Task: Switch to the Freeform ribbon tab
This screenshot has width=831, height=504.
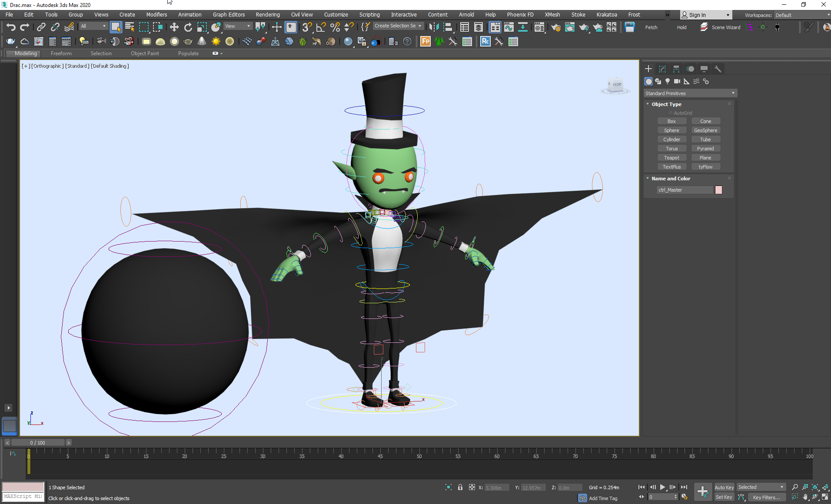Action: [61, 53]
